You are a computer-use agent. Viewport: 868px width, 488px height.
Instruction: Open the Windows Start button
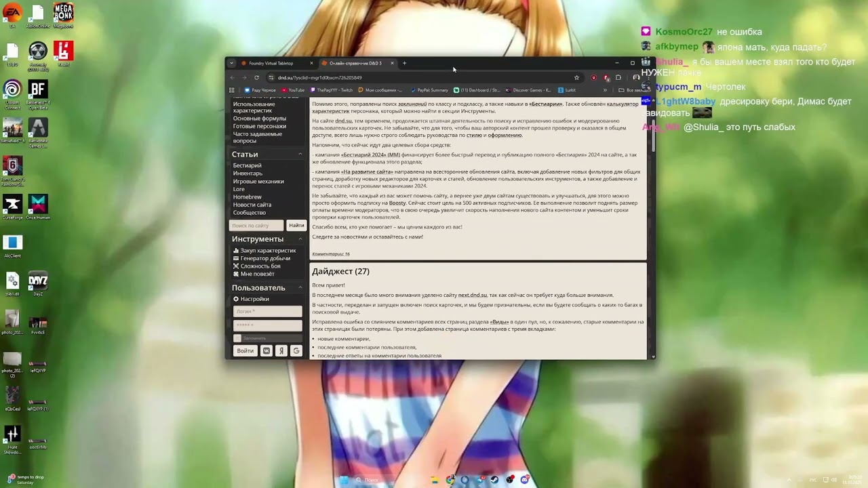tap(344, 480)
